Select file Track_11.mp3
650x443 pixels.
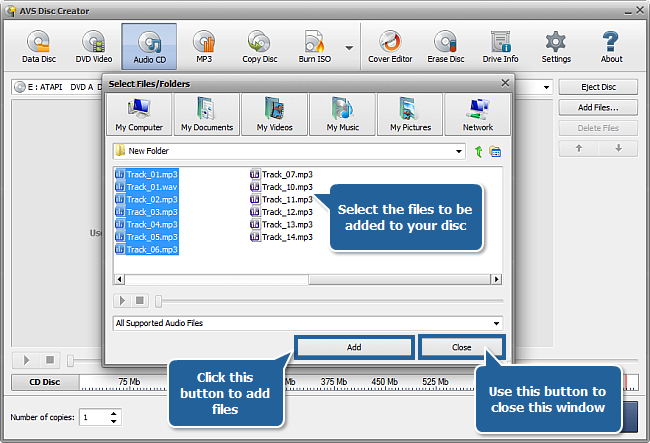point(281,199)
